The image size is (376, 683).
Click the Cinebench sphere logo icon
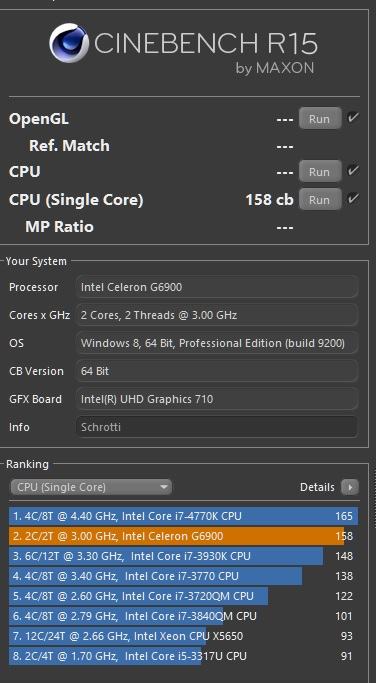click(69, 43)
